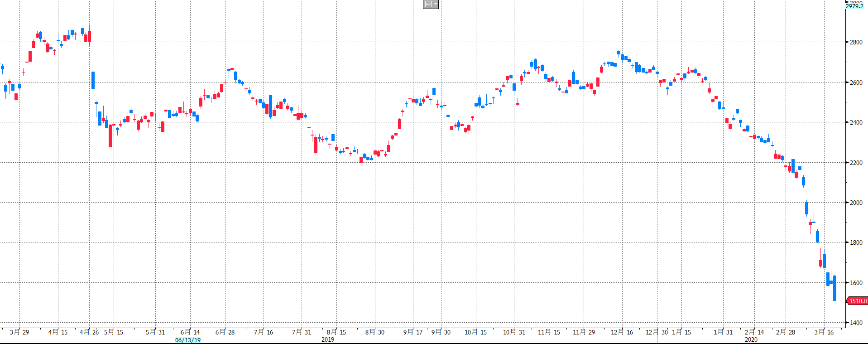Click the 2800 price axis label
Screen dimensions: 868x344
tap(856, 42)
